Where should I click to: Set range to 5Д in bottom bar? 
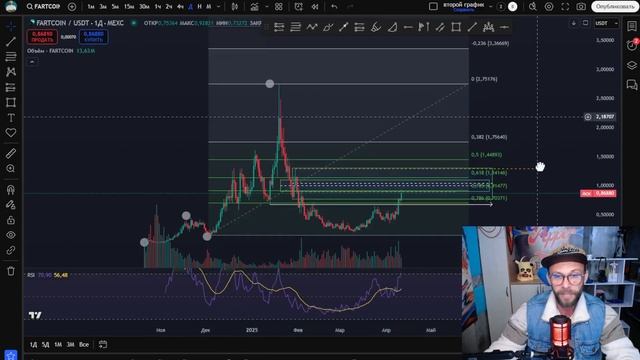(45, 344)
